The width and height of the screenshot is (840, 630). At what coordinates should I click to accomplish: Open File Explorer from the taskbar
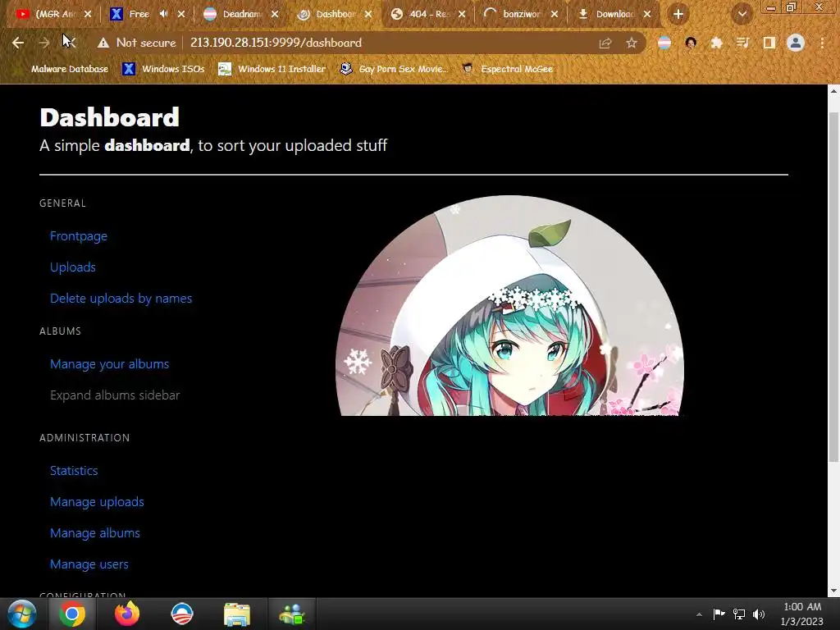click(237, 614)
